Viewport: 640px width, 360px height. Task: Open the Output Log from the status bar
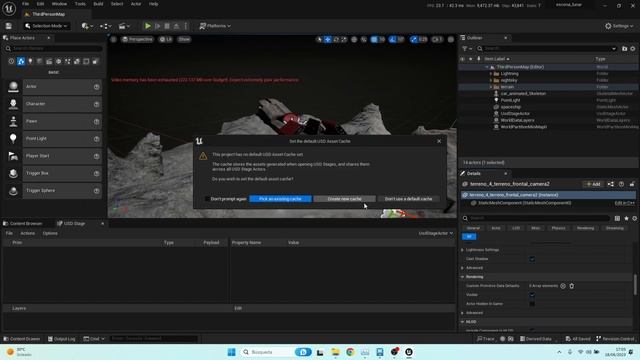pyautogui.click(x=61, y=339)
